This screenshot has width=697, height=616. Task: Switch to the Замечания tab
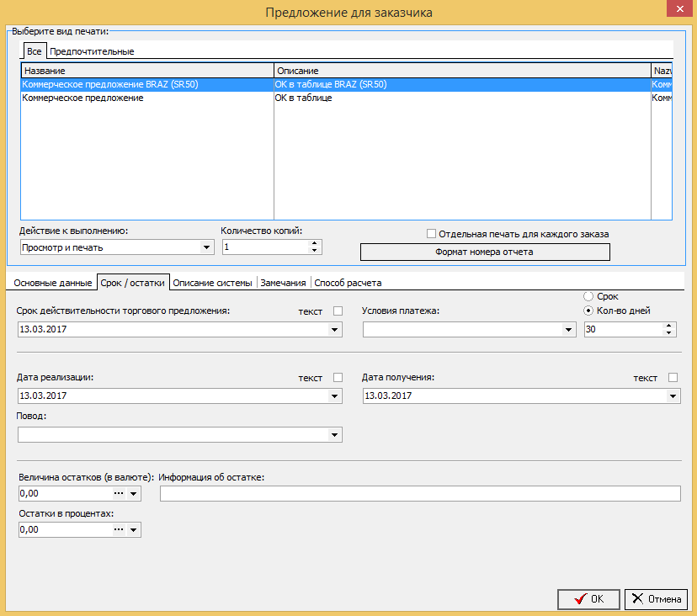[283, 283]
